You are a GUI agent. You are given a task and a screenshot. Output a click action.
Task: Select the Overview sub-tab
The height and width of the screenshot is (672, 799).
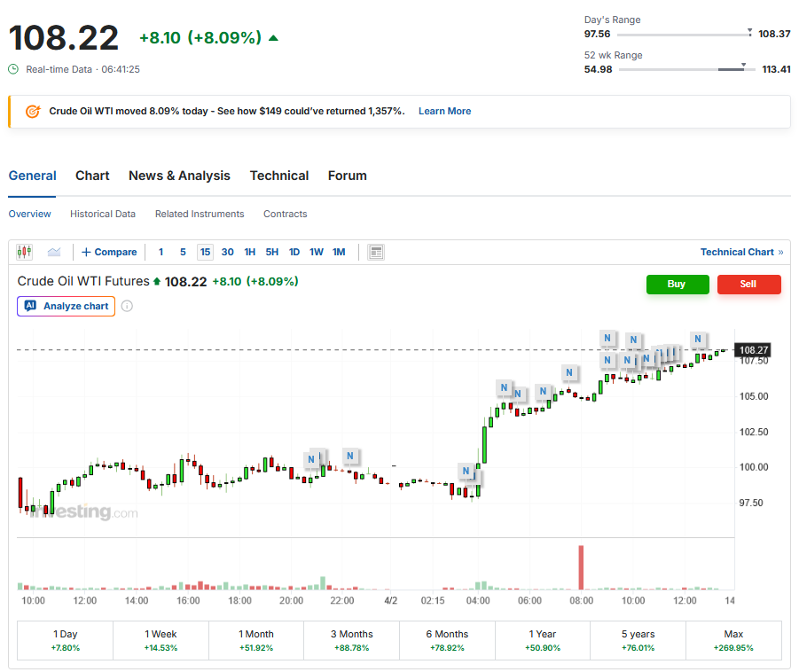coord(29,214)
